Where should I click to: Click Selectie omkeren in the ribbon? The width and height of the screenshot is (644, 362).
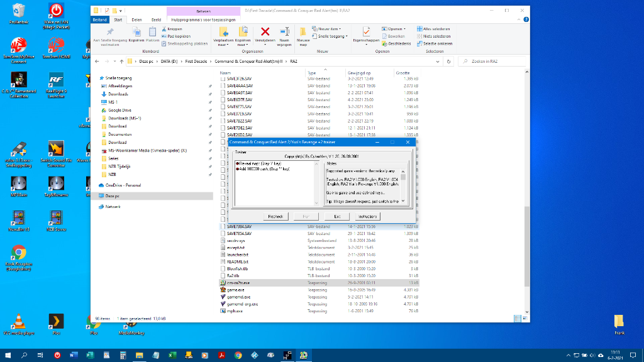click(435, 43)
